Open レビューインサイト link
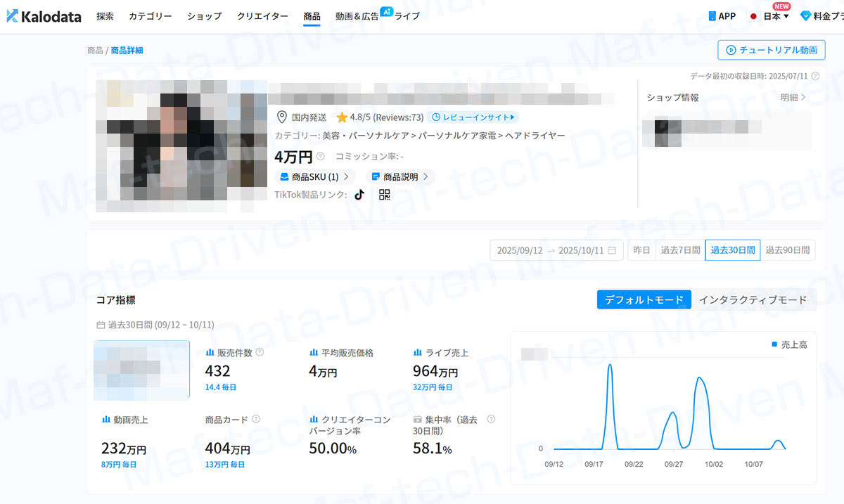The image size is (844, 504). pos(473,117)
